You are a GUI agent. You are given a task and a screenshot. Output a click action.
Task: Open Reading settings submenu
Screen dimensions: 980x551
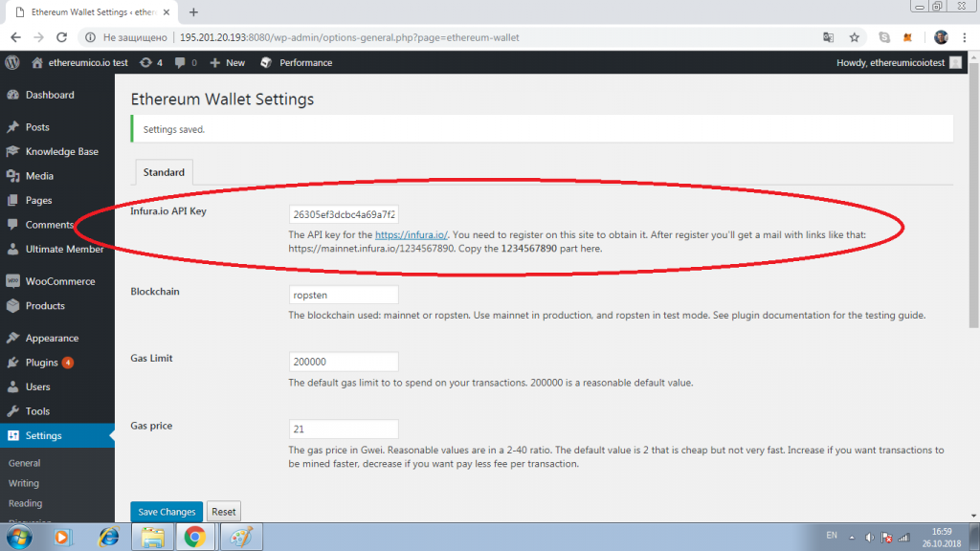point(26,503)
